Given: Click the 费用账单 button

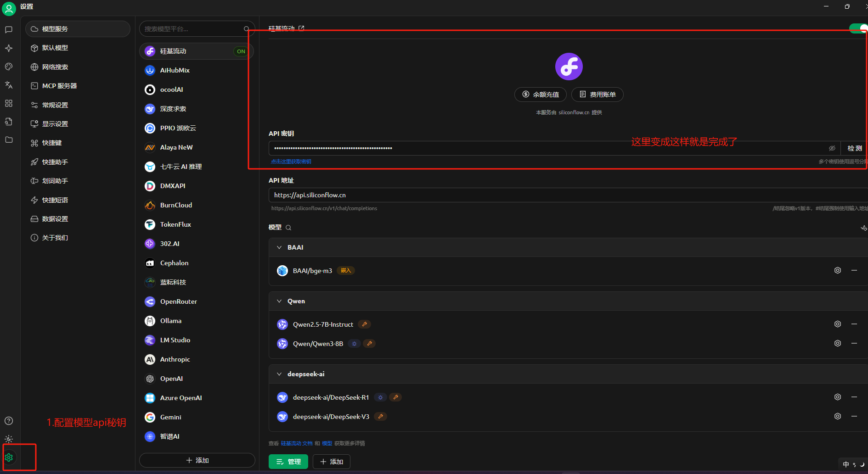Looking at the screenshot, I should click(597, 95).
